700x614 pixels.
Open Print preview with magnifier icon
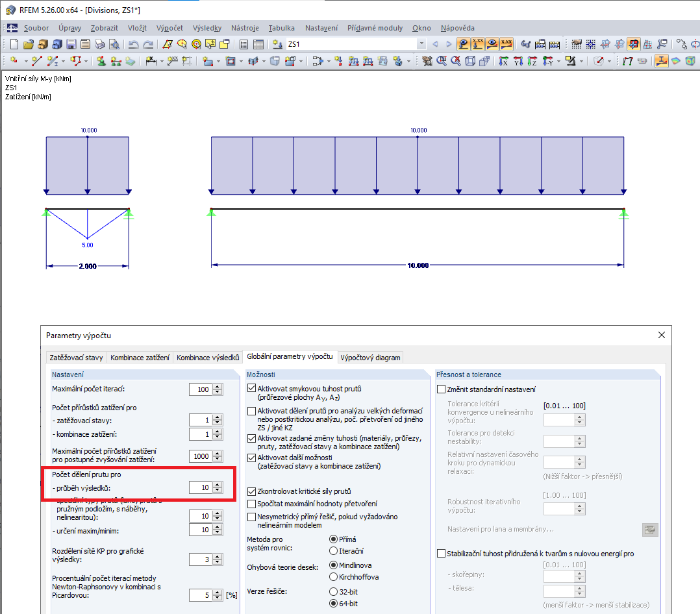pyautogui.click(x=114, y=44)
